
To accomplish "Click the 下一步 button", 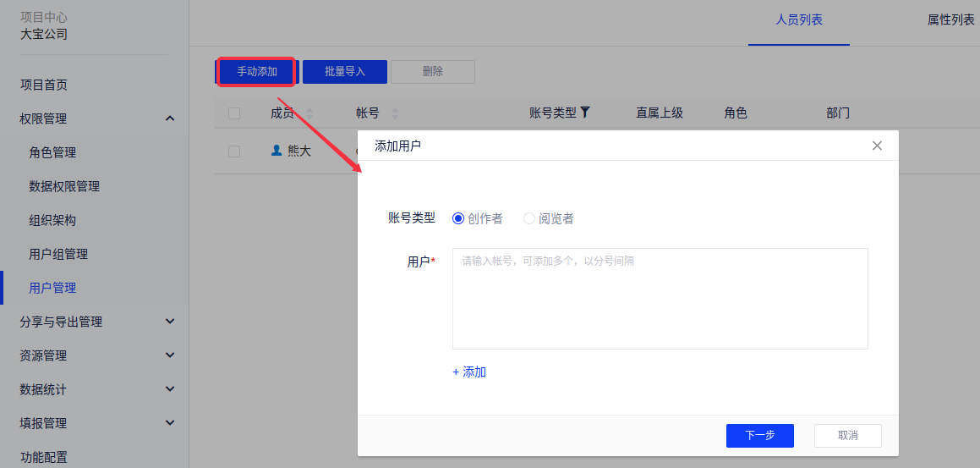I will (x=759, y=435).
